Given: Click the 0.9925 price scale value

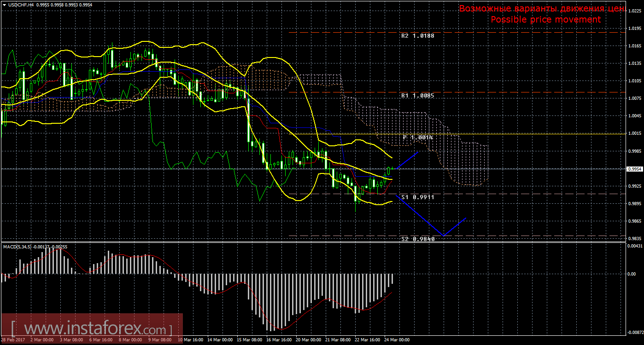Looking at the screenshot, I should click(634, 186).
